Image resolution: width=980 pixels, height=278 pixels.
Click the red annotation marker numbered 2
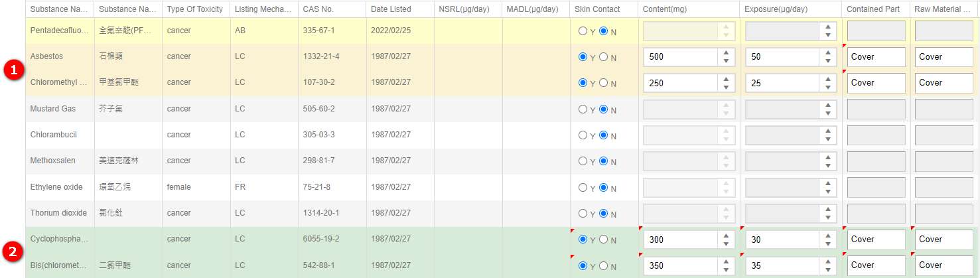[x=13, y=252]
